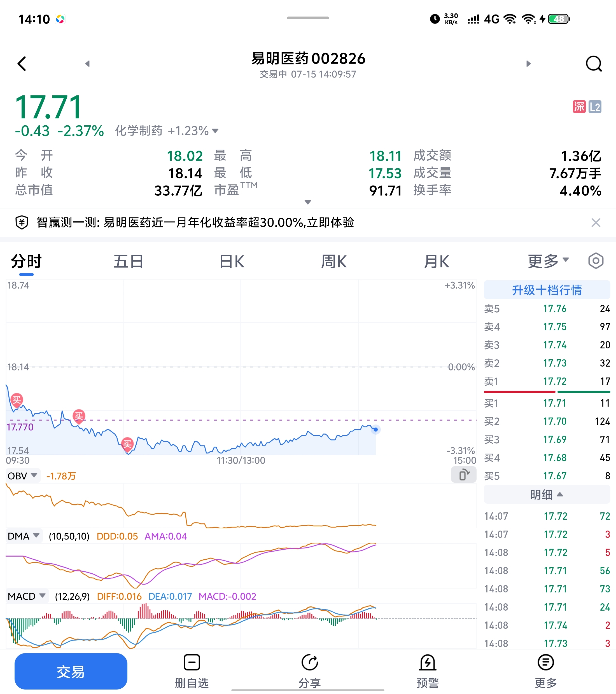
Task: Collapse the 明细 details panel
Action: coord(547,494)
